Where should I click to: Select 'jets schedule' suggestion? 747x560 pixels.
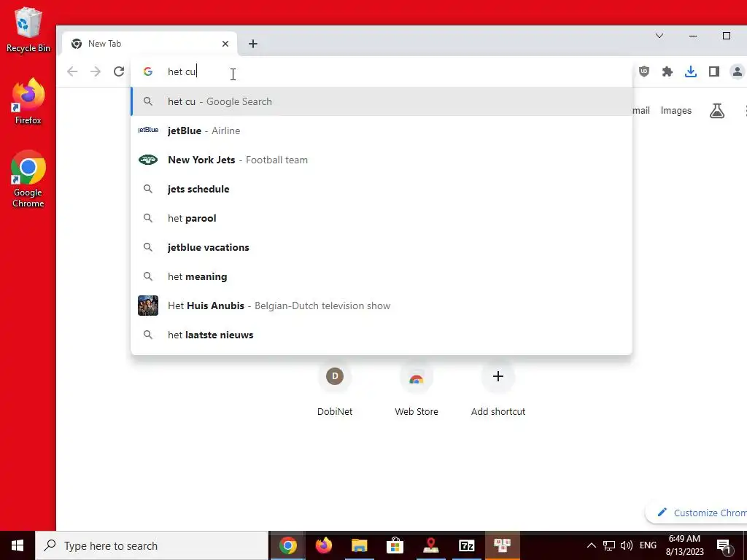tap(382, 189)
